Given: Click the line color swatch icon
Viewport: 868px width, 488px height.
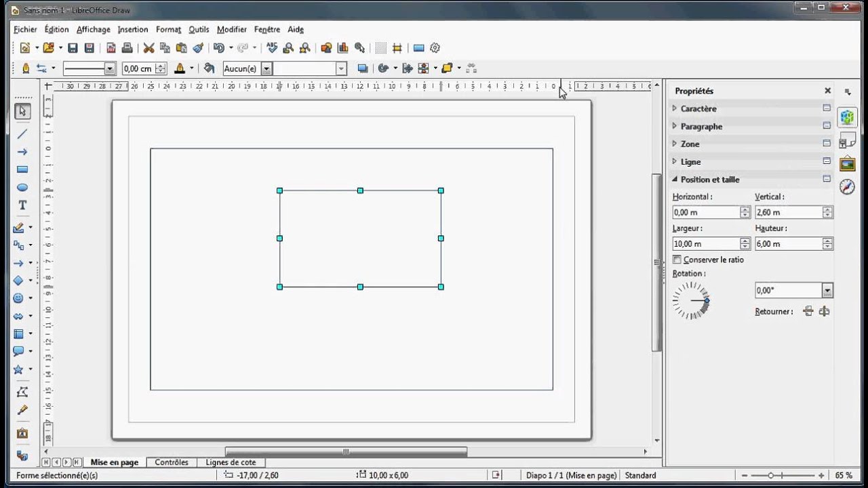Looking at the screenshot, I should coord(180,68).
